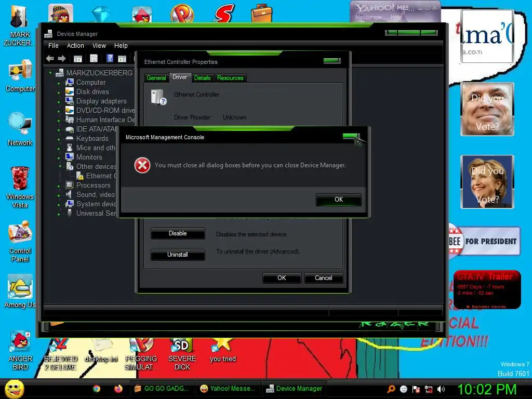Switch to the General tab
This screenshot has height=399, width=532.
156,78
